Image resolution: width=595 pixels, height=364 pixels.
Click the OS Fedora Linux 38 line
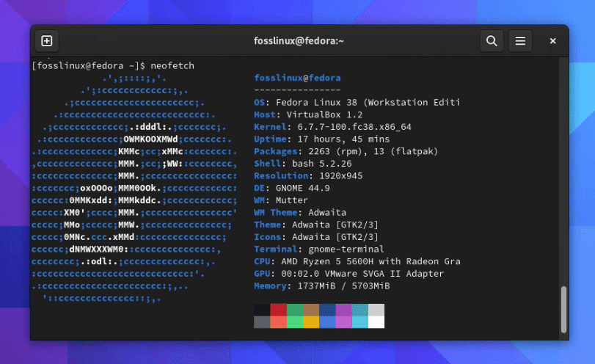tap(357, 103)
